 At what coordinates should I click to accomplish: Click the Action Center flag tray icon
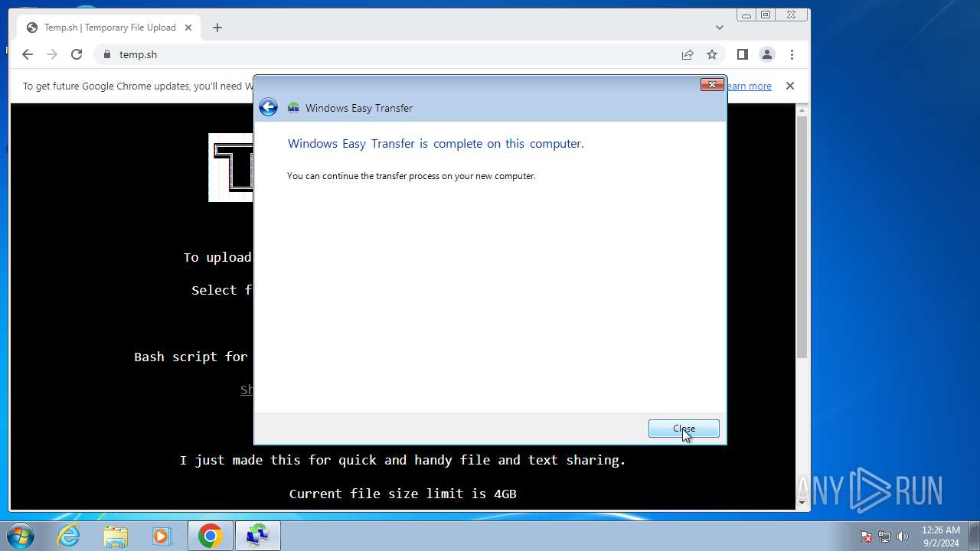(x=866, y=536)
